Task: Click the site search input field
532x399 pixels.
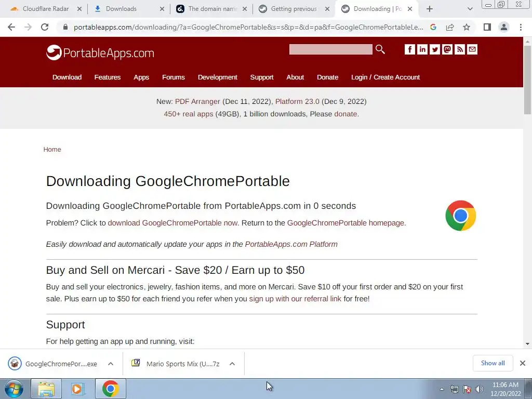Action: tap(331, 49)
